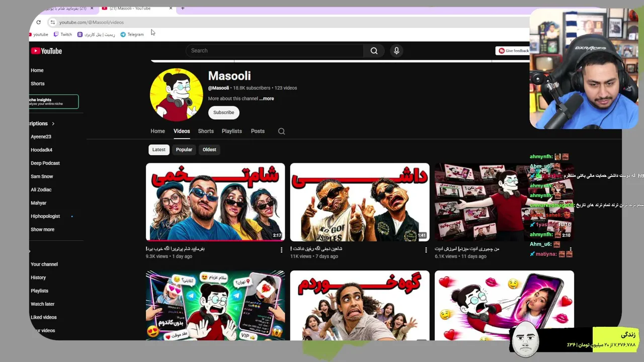Click the '9.3K views • 1 day ago' text
The width and height of the screenshot is (644, 362).
click(169, 256)
